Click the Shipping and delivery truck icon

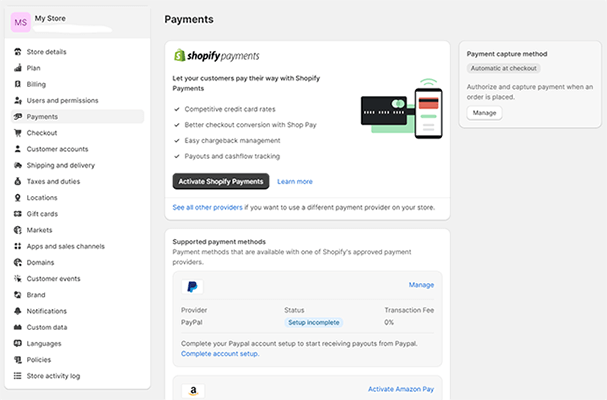18,165
